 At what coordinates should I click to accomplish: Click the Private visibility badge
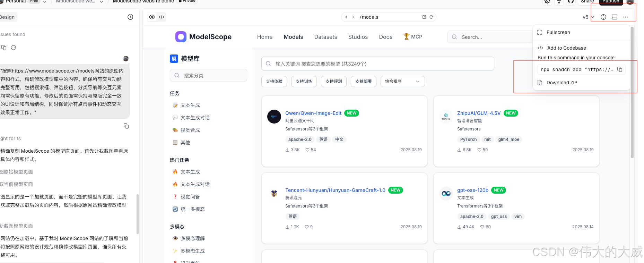pyautogui.click(x=187, y=1)
